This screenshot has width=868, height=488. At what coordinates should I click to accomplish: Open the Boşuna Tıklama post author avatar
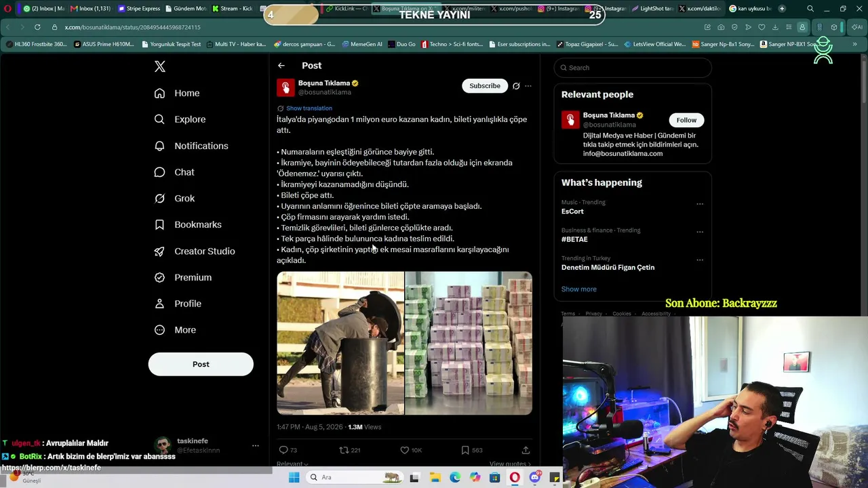(x=285, y=87)
